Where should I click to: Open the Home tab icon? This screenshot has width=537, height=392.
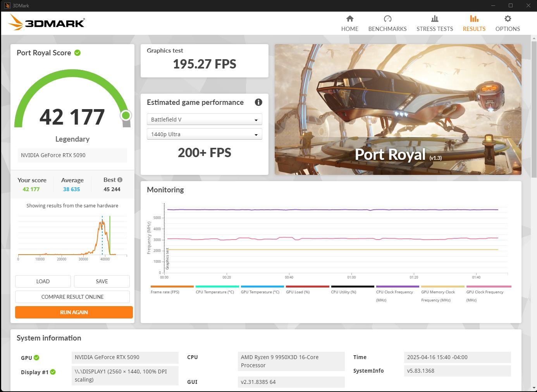pyautogui.click(x=350, y=19)
